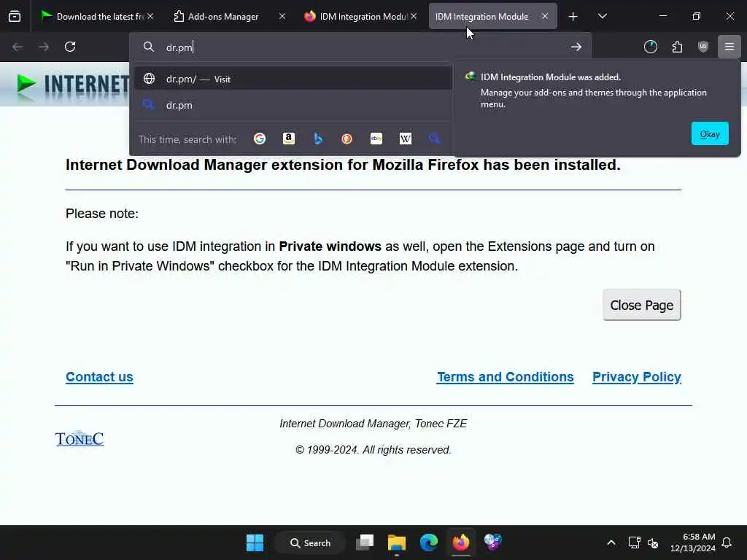Screen dimensions: 747x560
Task: Click Okay in add-on added notification
Action: tap(710, 134)
